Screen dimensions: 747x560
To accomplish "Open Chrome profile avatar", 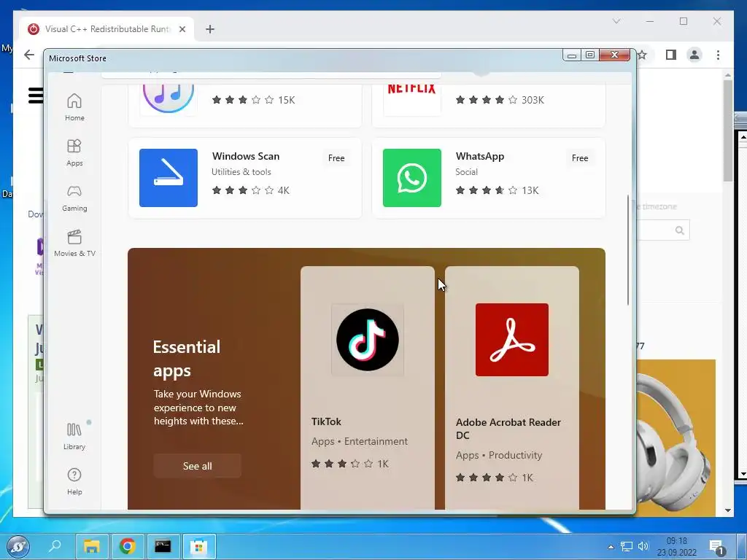I will click(x=694, y=55).
